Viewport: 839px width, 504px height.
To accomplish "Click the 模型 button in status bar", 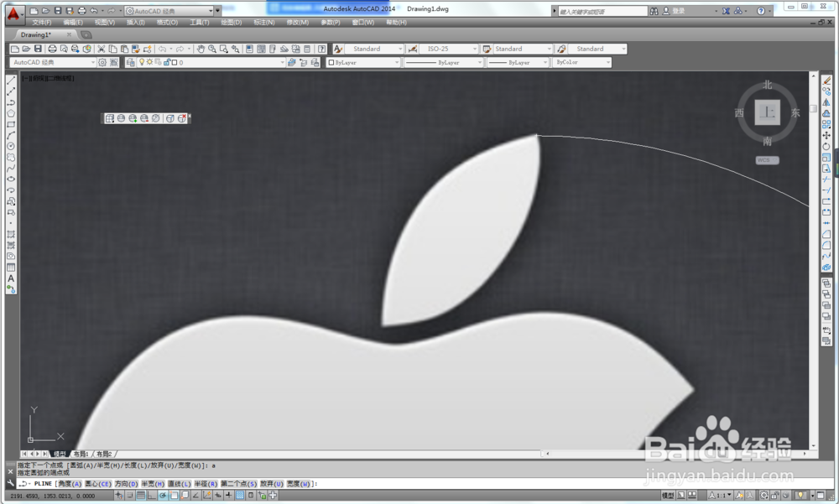I will (x=668, y=496).
